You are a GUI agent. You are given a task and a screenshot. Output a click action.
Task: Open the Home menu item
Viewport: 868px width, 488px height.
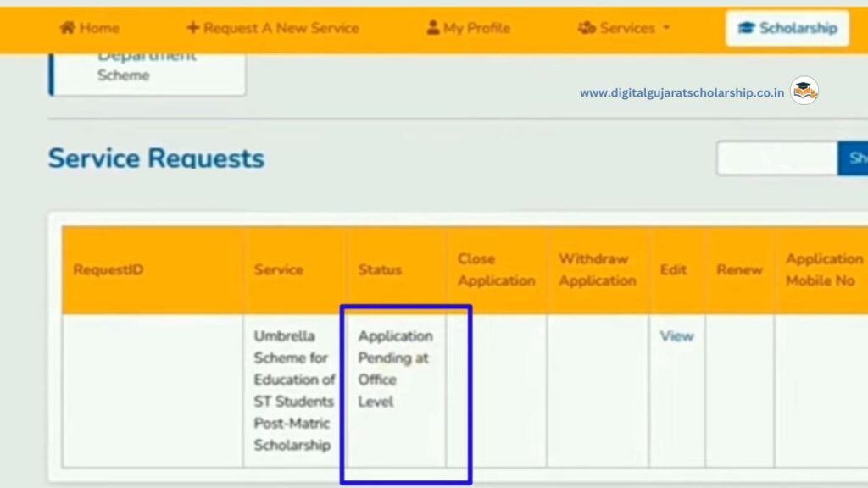89,27
